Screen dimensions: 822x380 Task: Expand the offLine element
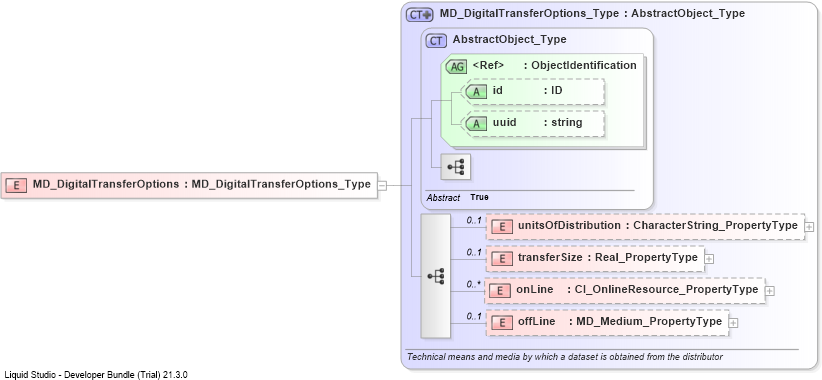(733, 323)
